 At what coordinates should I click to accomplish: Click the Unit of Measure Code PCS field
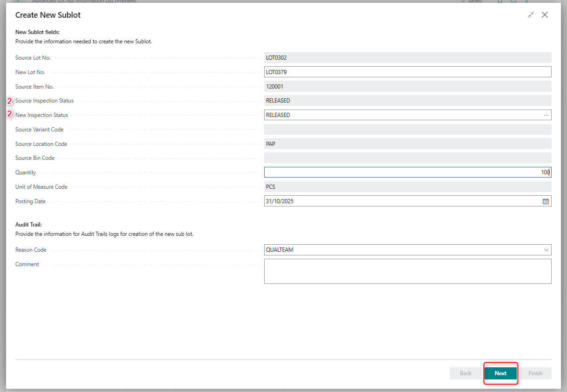click(x=407, y=187)
